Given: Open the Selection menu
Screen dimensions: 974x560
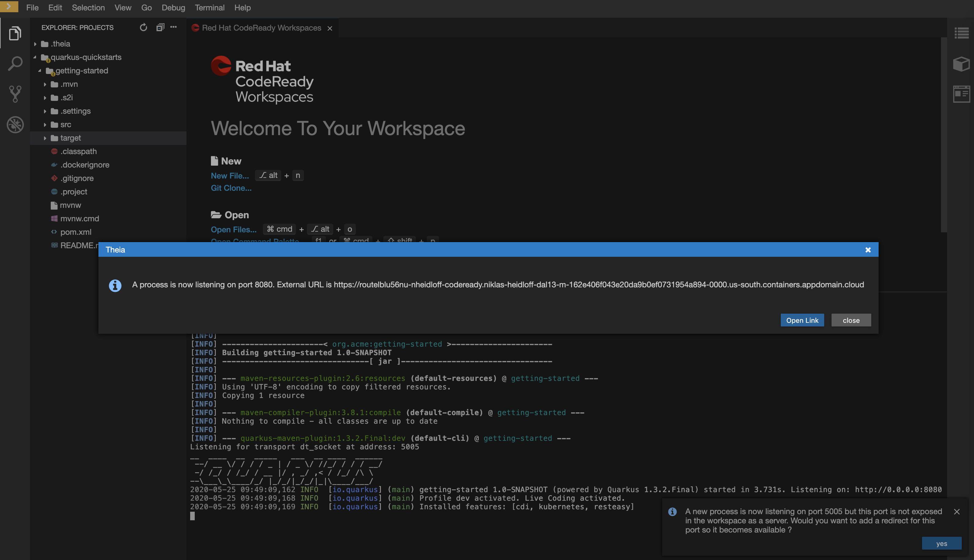Looking at the screenshot, I should coord(88,8).
